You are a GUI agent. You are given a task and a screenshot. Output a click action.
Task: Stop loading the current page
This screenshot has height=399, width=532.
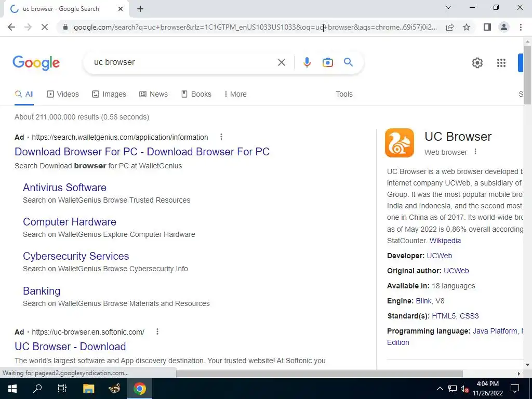click(45, 27)
